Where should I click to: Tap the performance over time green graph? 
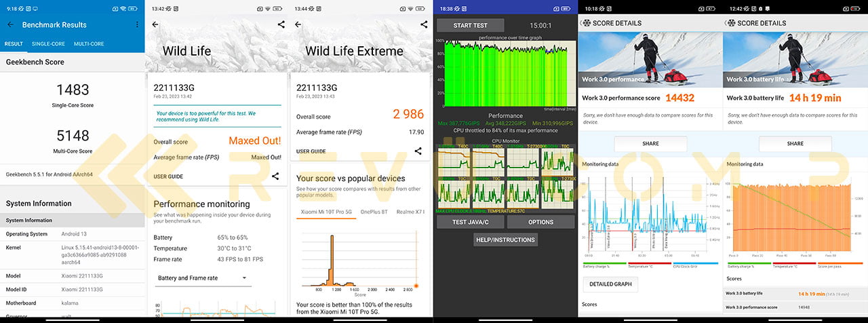506,73
